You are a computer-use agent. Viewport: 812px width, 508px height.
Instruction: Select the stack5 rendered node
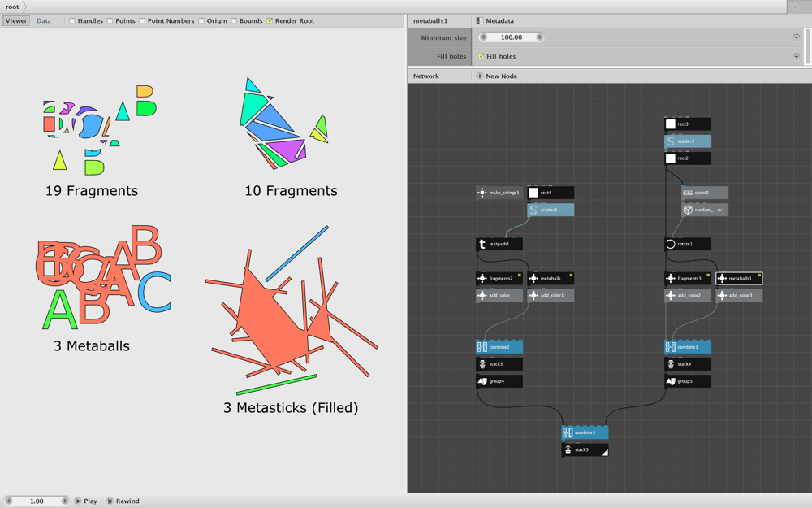[x=585, y=450]
